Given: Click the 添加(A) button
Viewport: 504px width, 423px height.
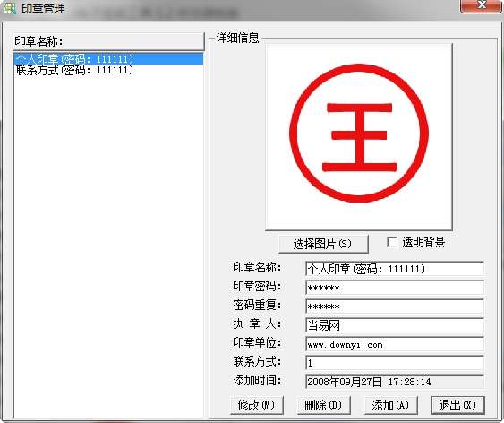Looking at the screenshot, I should pyautogui.click(x=390, y=405).
